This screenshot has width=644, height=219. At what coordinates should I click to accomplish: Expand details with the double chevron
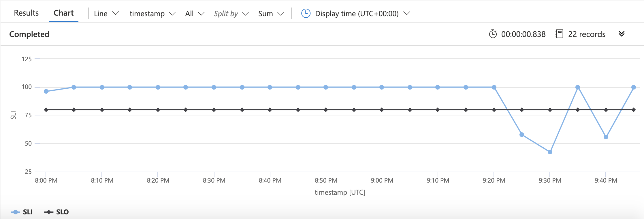[622, 34]
